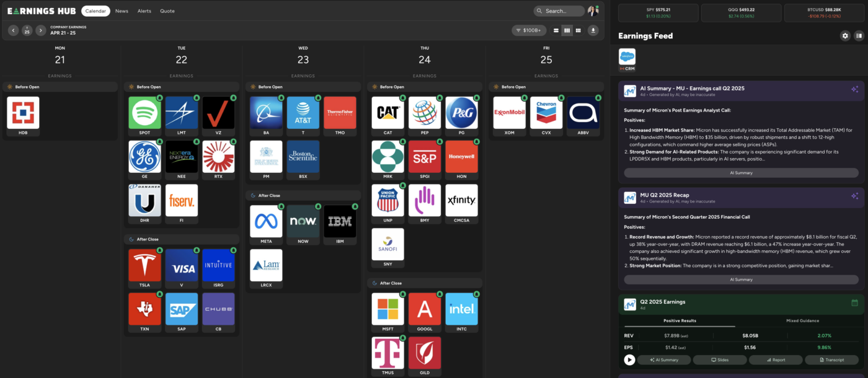Image resolution: width=868 pixels, height=378 pixels.
Task: Open the News tab
Action: tap(122, 11)
